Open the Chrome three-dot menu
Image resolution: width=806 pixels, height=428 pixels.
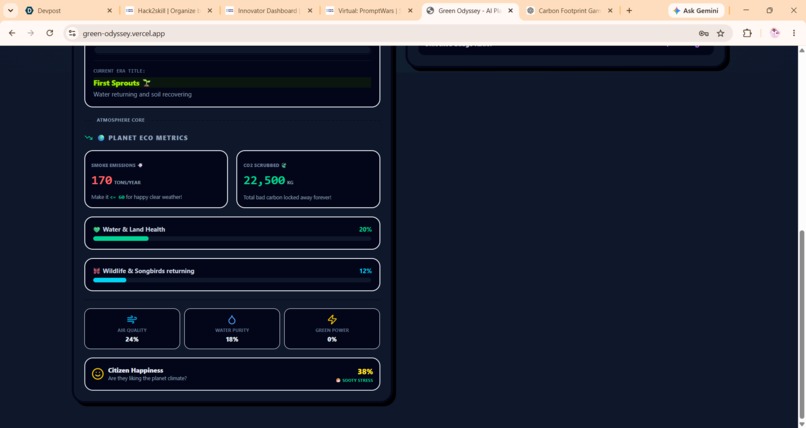click(x=794, y=33)
